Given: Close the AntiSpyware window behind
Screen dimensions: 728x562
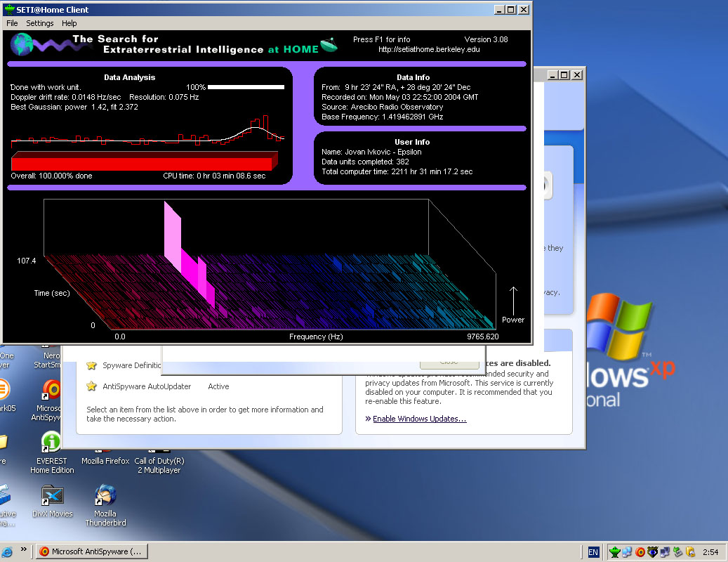Looking at the screenshot, I should [x=577, y=74].
